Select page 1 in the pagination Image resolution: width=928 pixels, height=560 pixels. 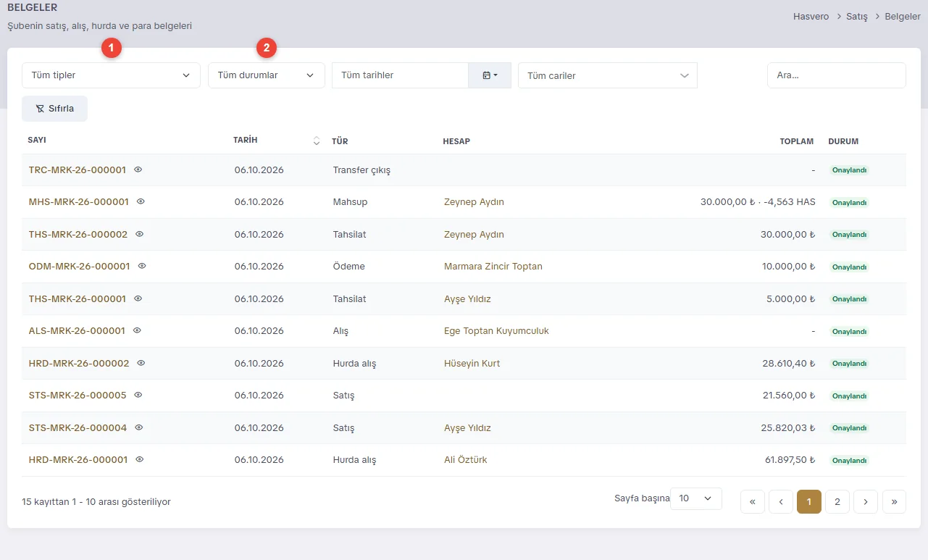[x=809, y=501]
